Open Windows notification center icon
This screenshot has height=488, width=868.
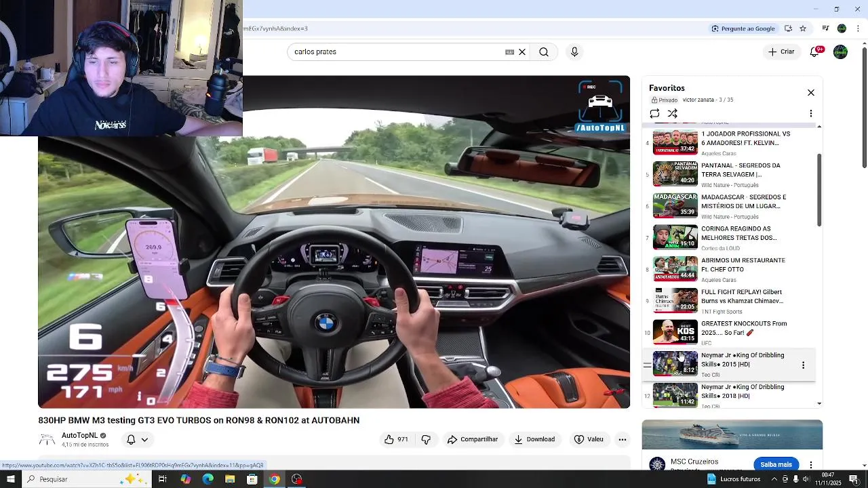coord(854,479)
